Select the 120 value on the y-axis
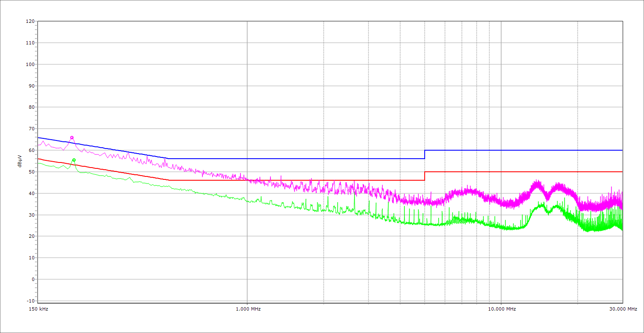Viewport: 644px width, 333px height. [30, 22]
